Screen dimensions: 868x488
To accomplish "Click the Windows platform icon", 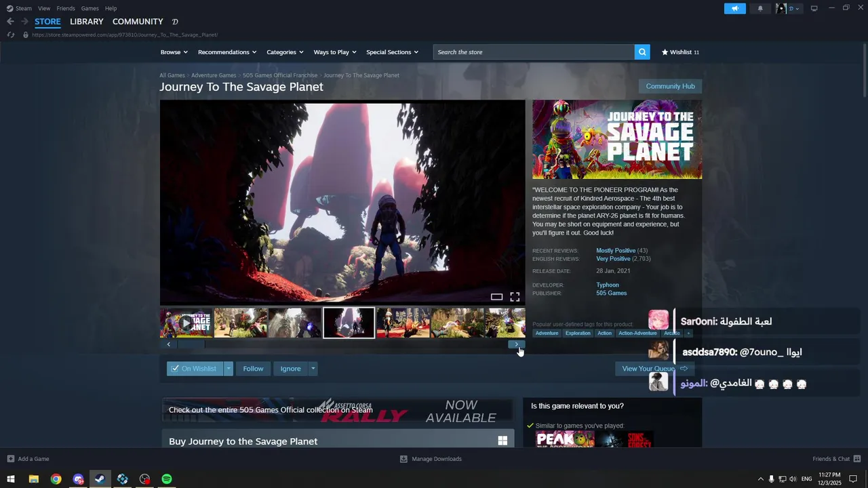I will click(x=502, y=441).
